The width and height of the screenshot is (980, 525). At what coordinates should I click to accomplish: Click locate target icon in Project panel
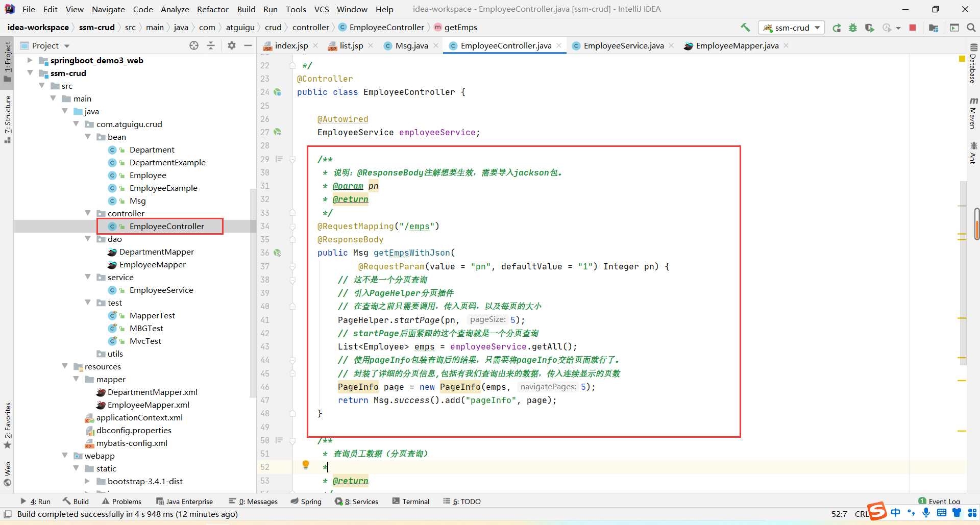click(194, 45)
